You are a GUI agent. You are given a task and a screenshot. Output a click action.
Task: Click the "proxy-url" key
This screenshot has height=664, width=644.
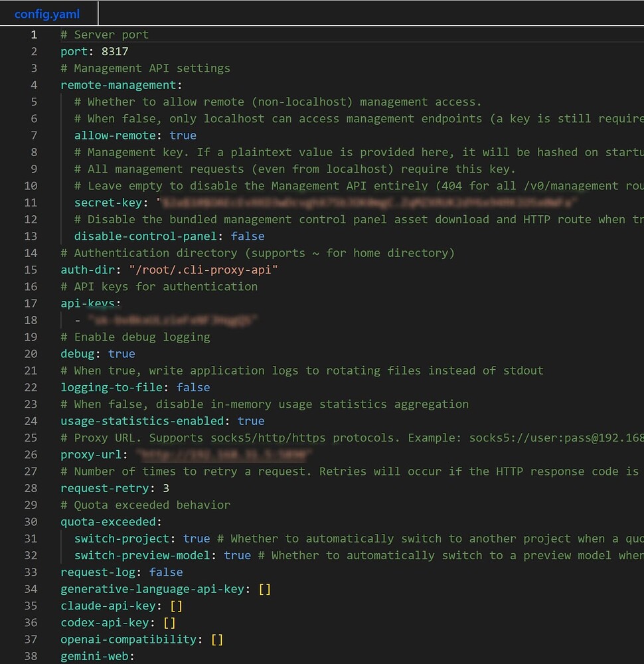pos(91,455)
